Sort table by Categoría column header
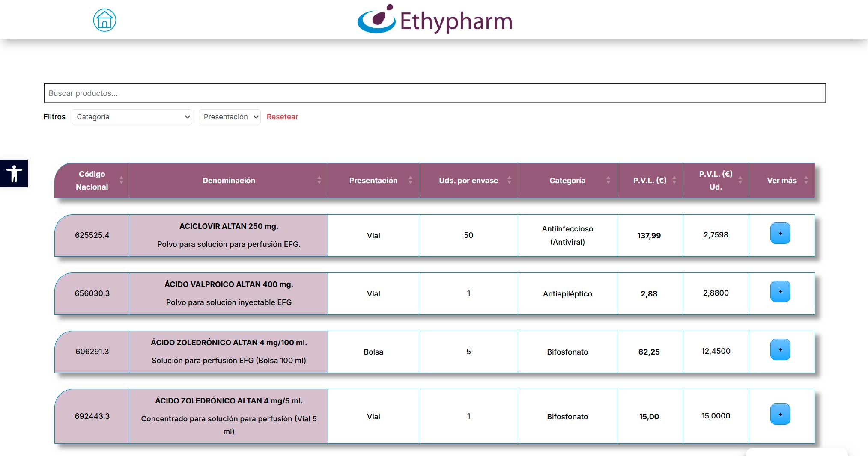Viewport: 868px width, 456px height. (x=567, y=181)
